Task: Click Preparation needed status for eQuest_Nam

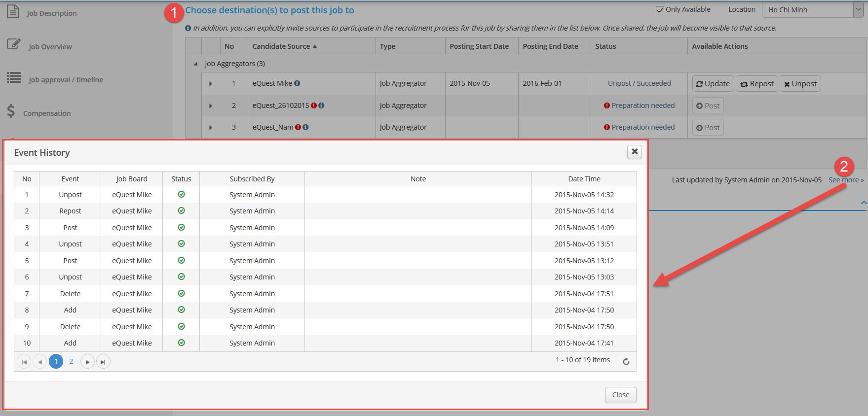Action: click(643, 127)
